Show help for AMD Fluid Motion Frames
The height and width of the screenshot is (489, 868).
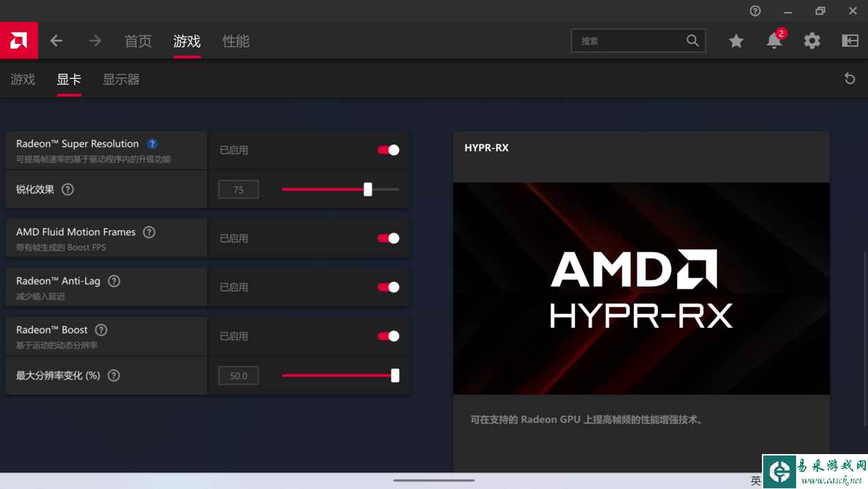149,232
